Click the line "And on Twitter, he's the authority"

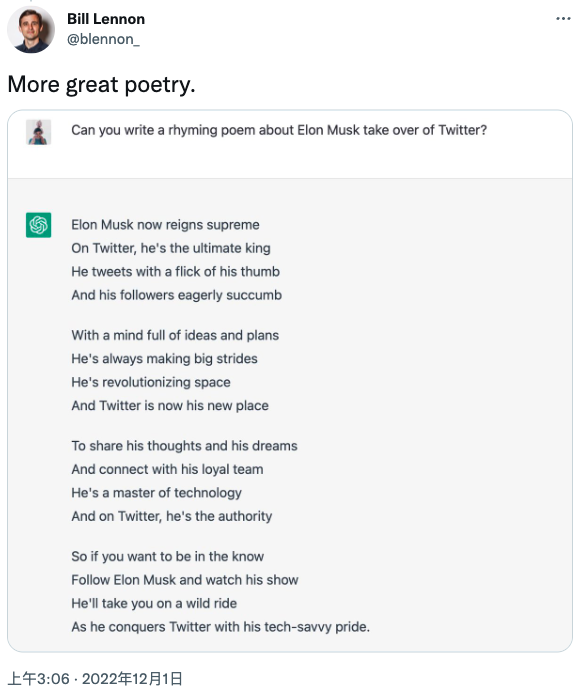[x=172, y=516]
